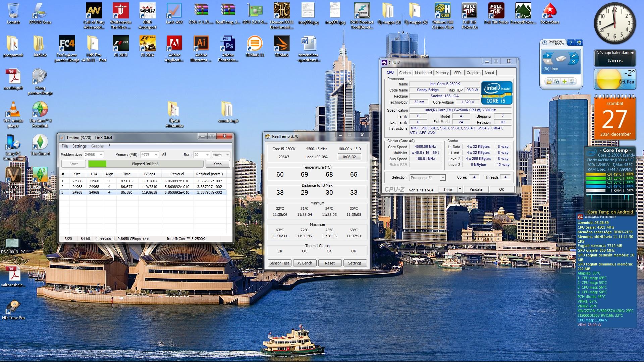This screenshot has width=644, height=362.
Task: Click the DAEMON Tools mount play icon
Action: [548, 55]
